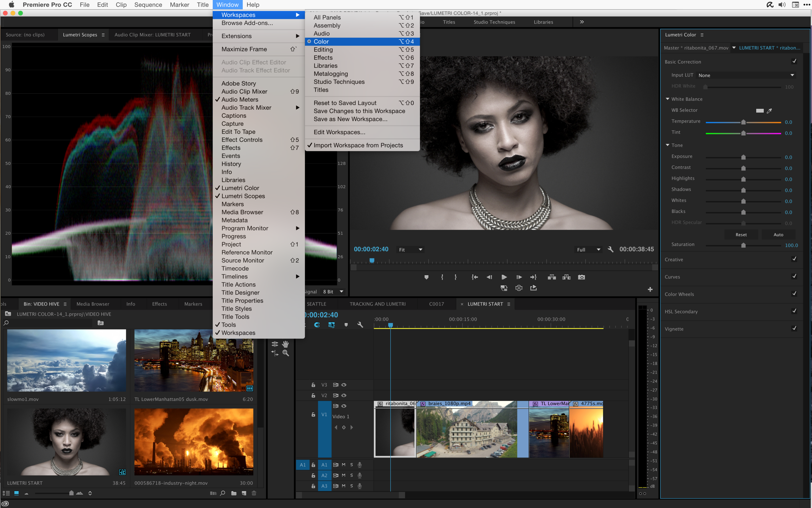Click the Temperature slider handle
812x508 pixels.
pyautogui.click(x=743, y=122)
